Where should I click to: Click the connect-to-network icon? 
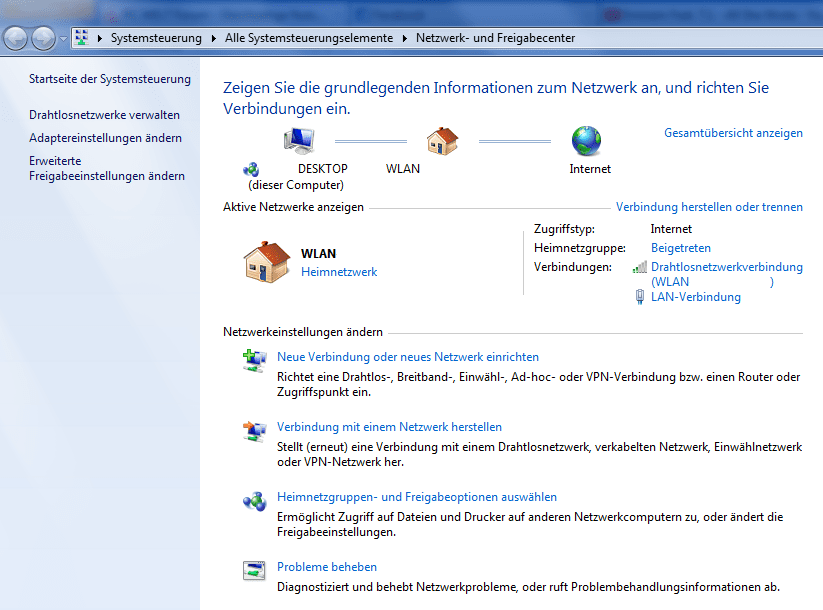point(255,432)
